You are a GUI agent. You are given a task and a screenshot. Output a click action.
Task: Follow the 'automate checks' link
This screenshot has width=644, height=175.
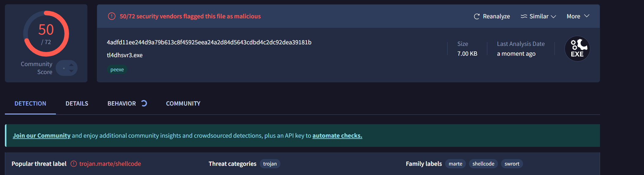point(337,136)
